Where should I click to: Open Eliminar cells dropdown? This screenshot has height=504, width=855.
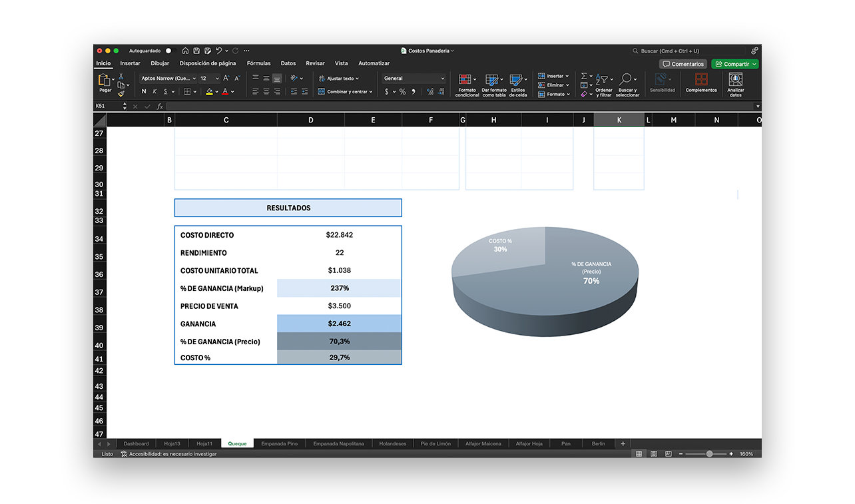pos(553,85)
